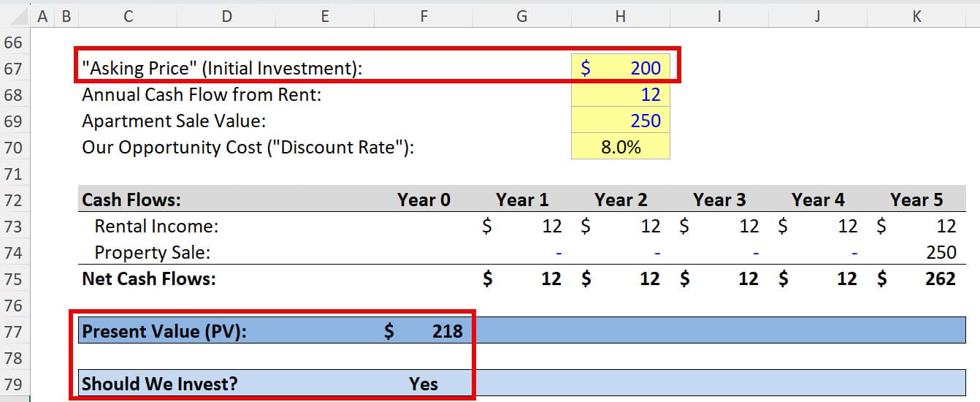Click the Year 1 header cell
This screenshot has height=402, width=980.
tap(522, 200)
